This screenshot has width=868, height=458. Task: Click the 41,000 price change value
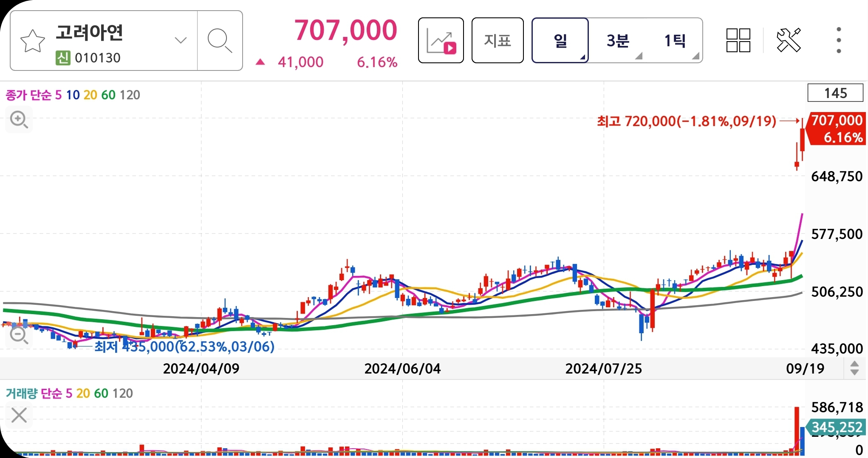301,62
